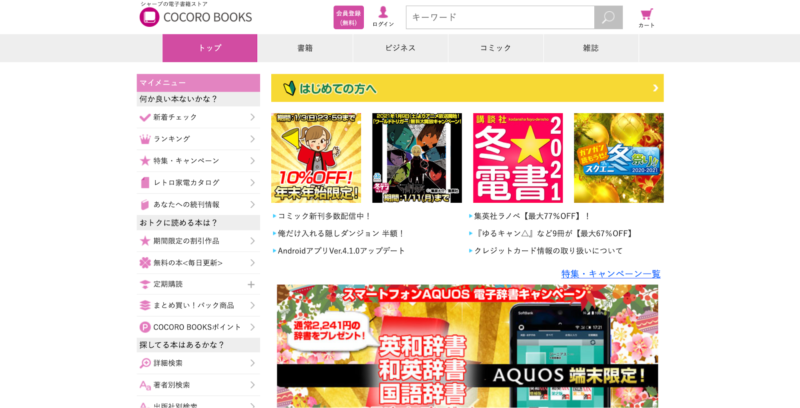Screen dimensions: 800x408
Task: Expand the 定期購読 plus sign
Action: (x=251, y=285)
